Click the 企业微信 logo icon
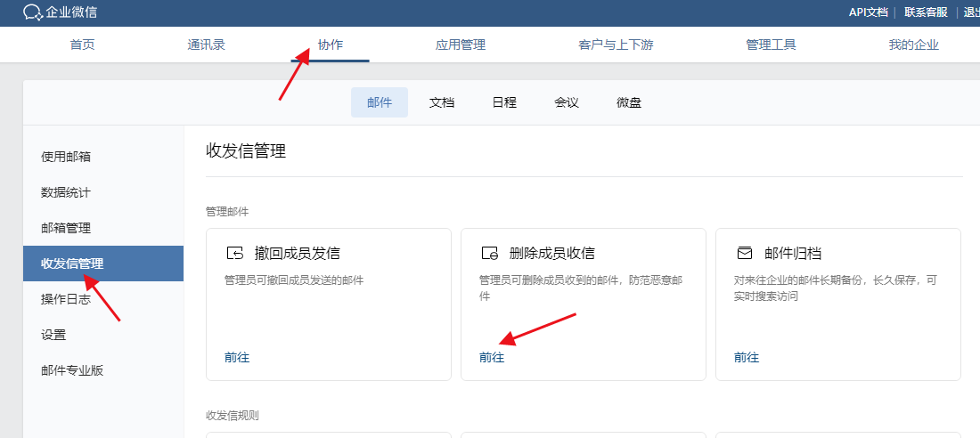 coord(32,12)
